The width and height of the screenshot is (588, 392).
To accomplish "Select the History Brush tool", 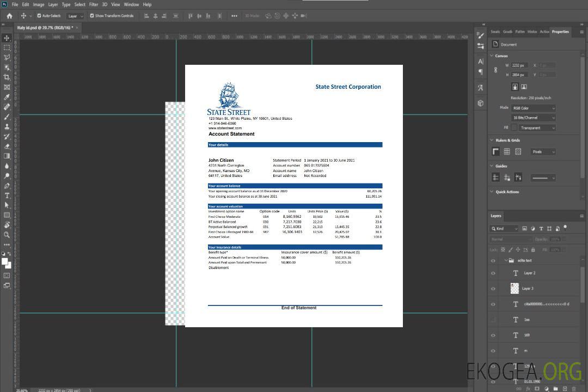I will point(7,137).
